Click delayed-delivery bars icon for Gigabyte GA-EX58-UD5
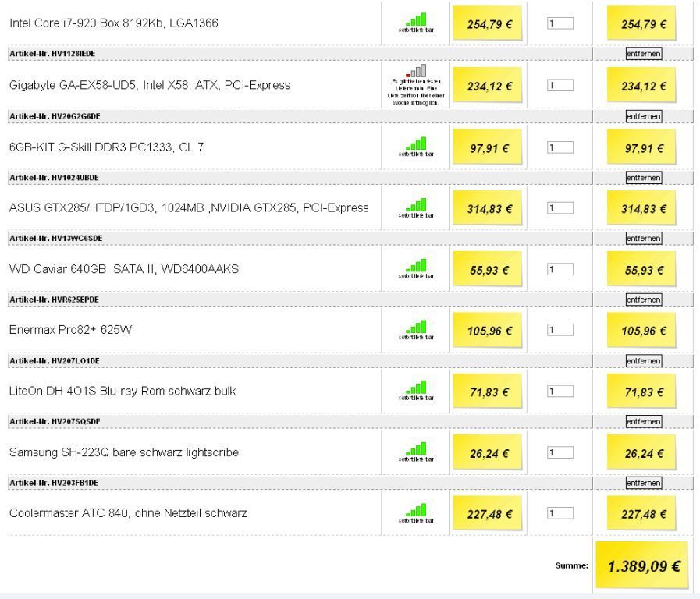Screen dimensions: 700x599 416,71
